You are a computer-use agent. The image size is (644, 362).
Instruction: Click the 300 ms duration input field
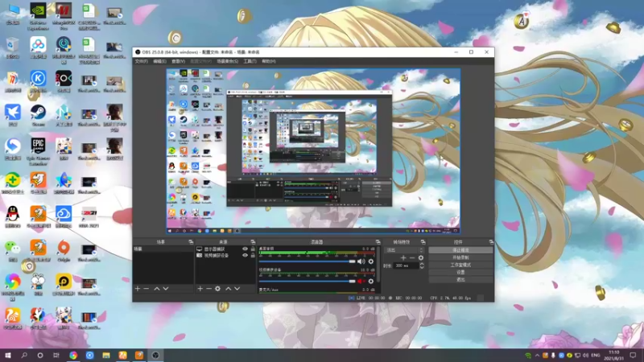[x=406, y=266]
